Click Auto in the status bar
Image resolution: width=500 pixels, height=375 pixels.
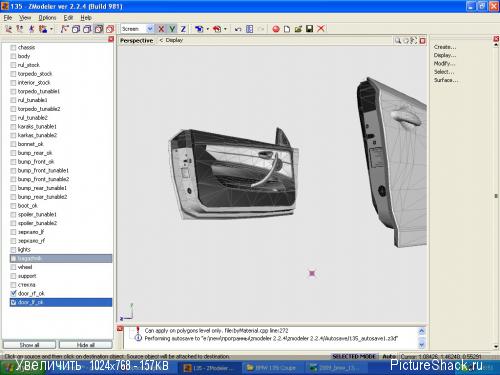click(x=389, y=356)
